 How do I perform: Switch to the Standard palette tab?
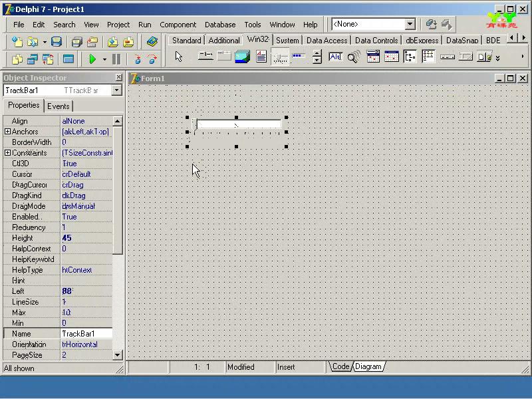[x=187, y=41]
